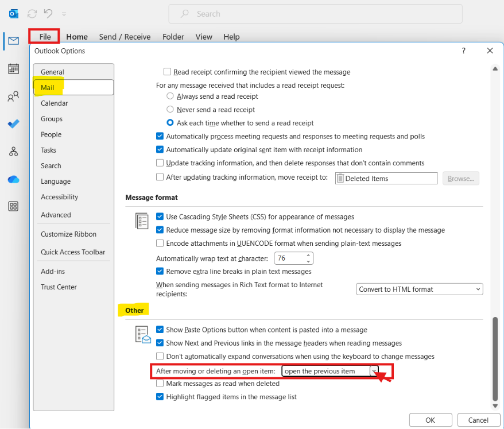Image resolution: width=504 pixels, height=429 pixels.
Task: Increase wrap text character spinner value
Action: (308, 256)
